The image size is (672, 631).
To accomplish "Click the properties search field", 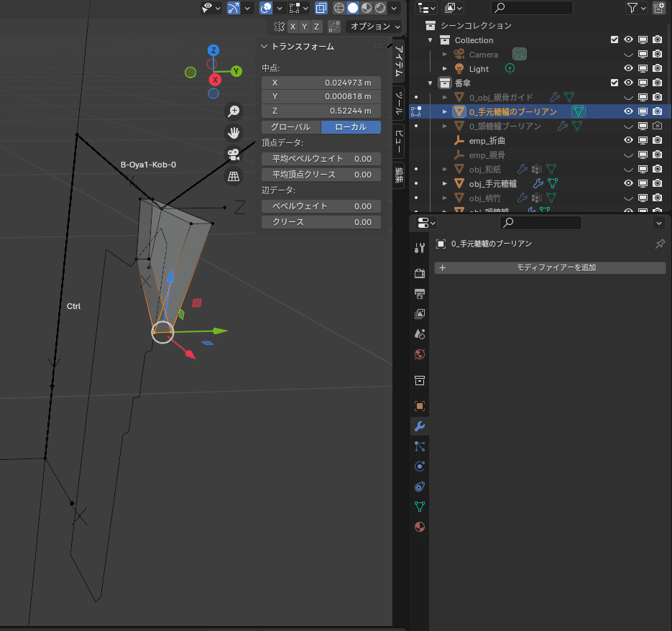I will [540, 223].
